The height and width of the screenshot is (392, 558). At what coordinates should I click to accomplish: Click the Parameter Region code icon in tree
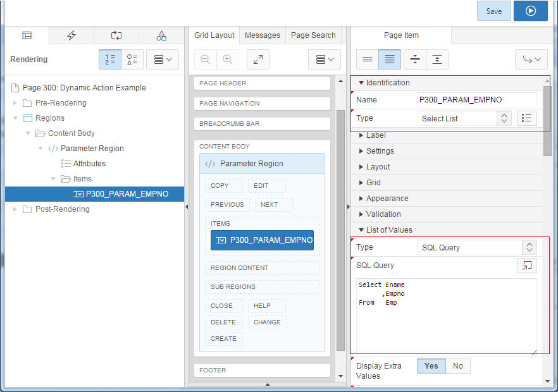tap(53, 149)
